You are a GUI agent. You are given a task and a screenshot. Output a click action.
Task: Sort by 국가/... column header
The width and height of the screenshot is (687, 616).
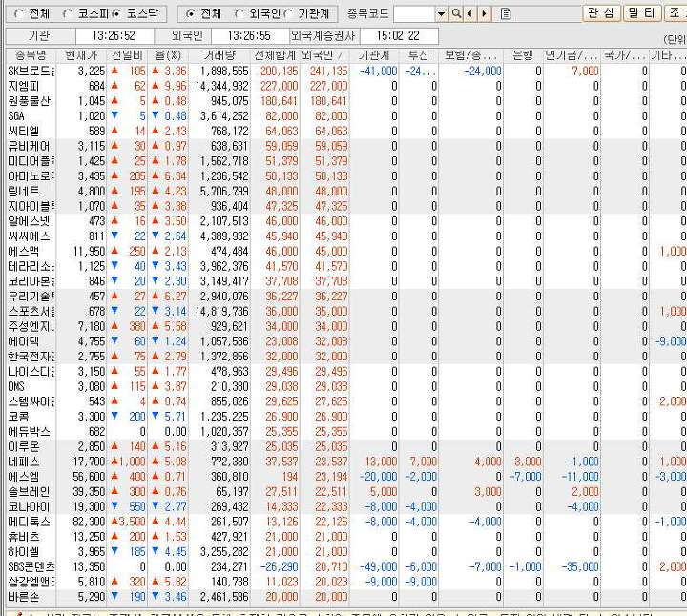(625, 55)
